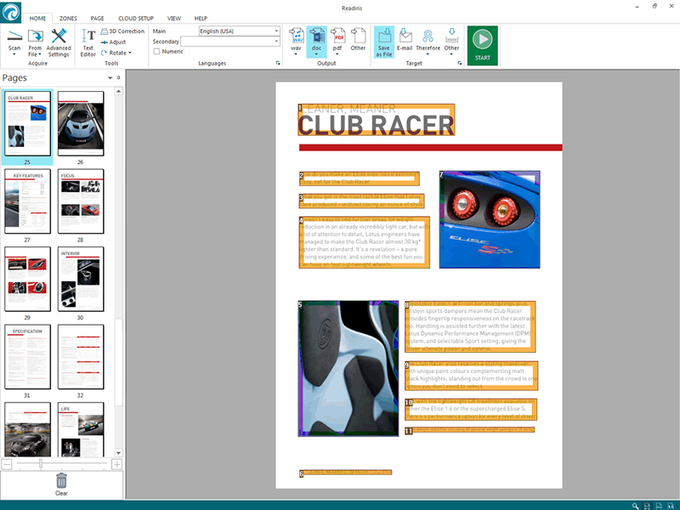Click the thumbnail size slider

[40, 464]
